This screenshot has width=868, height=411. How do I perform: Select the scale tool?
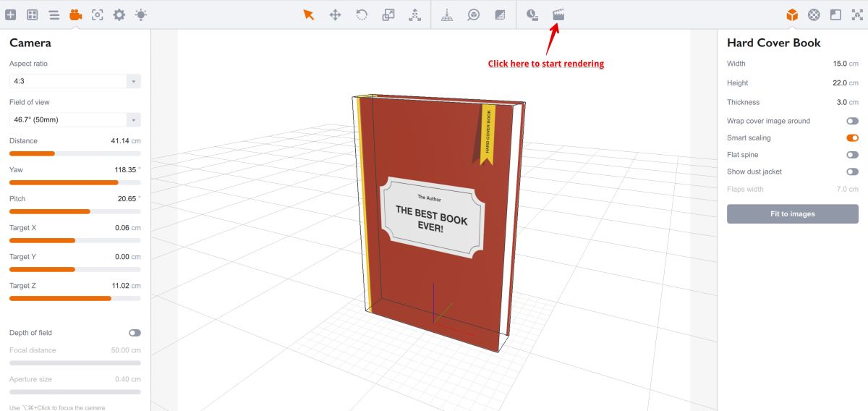[x=388, y=14]
